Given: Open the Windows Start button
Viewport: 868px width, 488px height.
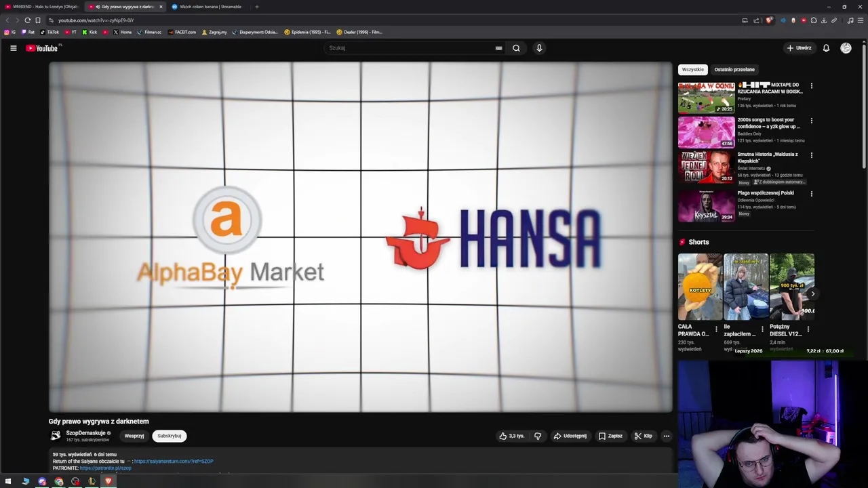Looking at the screenshot, I should point(8,481).
